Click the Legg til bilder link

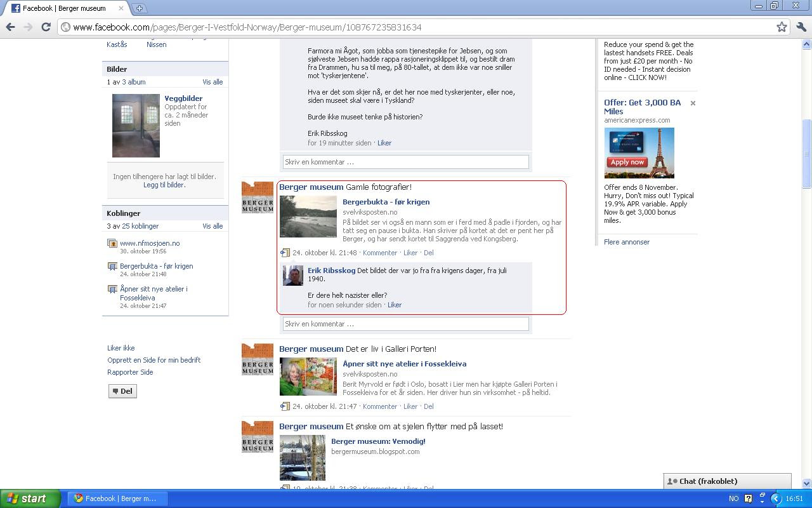coord(164,185)
